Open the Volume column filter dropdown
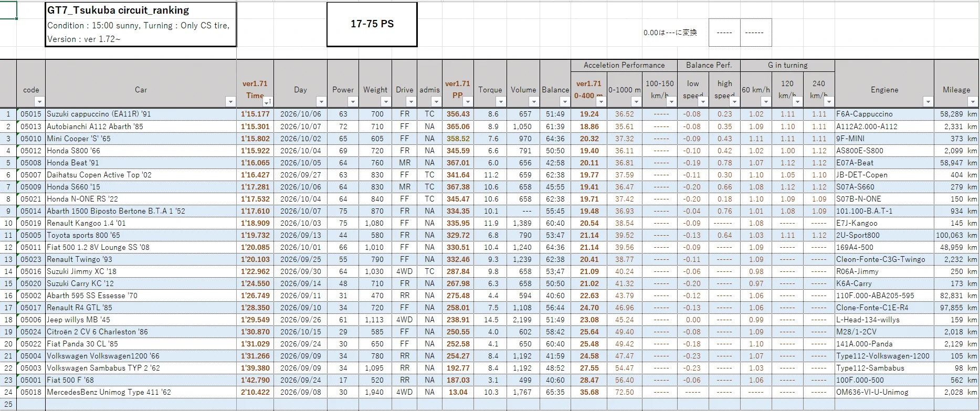The height and width of the screenshot is (411, 980). (x=534, y=101)
